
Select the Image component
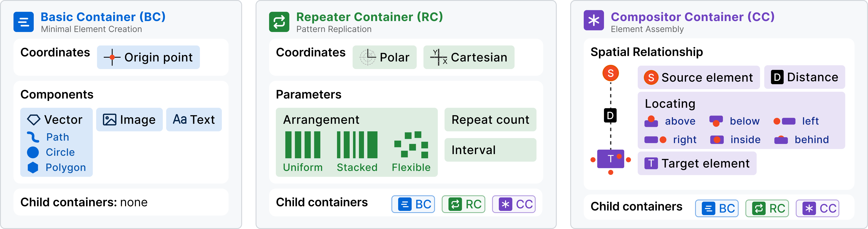[129, 120]
